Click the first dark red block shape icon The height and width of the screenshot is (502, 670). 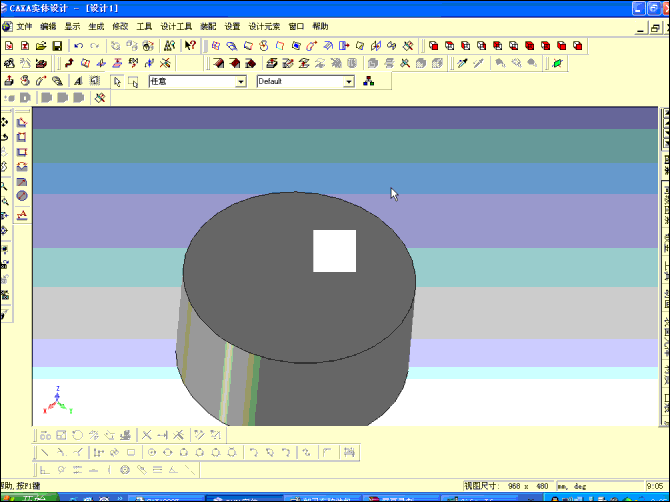click(x=218, y=64)
